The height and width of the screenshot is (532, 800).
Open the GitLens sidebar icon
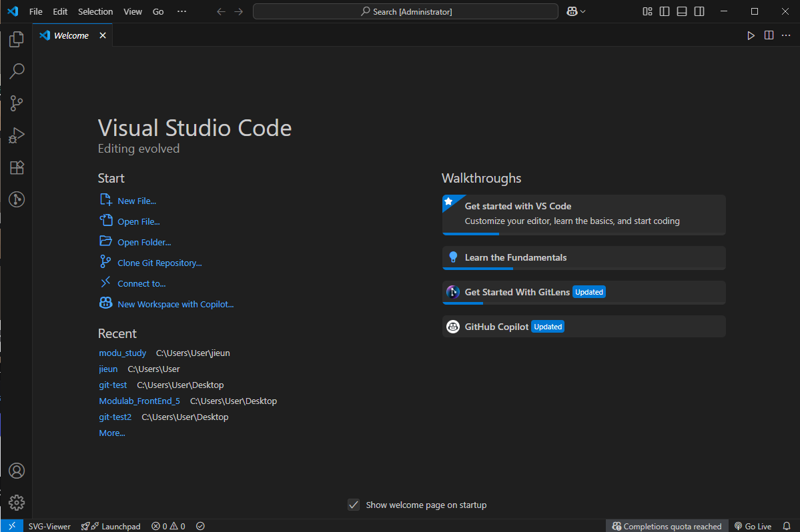tap(17, 199)
